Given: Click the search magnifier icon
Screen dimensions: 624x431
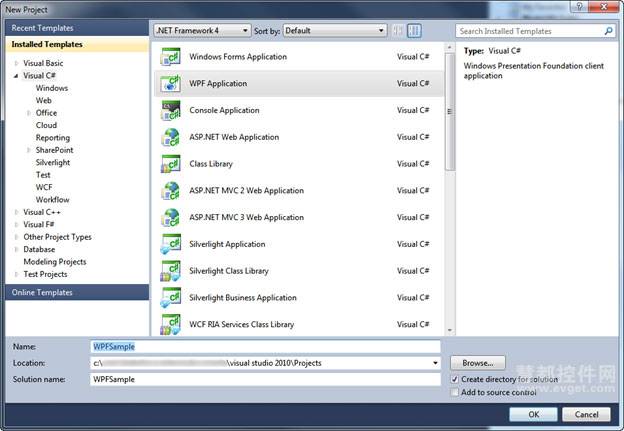Looking at the screenshot, I should coord(608,31).
